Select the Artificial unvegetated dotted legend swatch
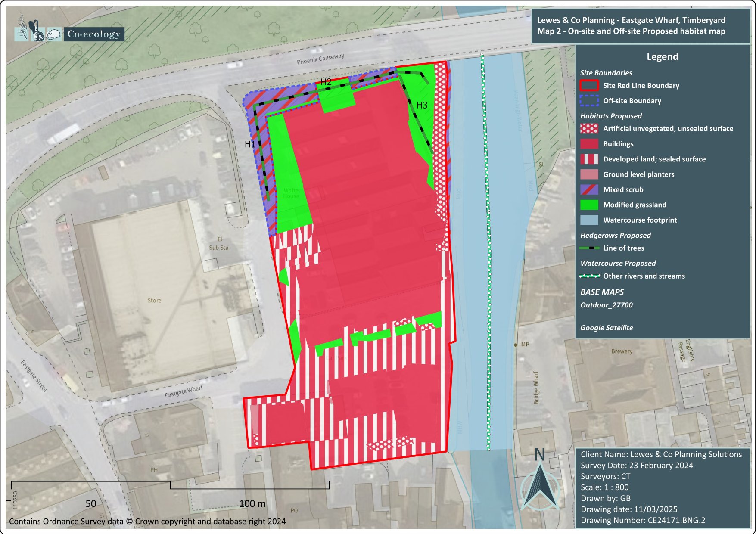 589,129
